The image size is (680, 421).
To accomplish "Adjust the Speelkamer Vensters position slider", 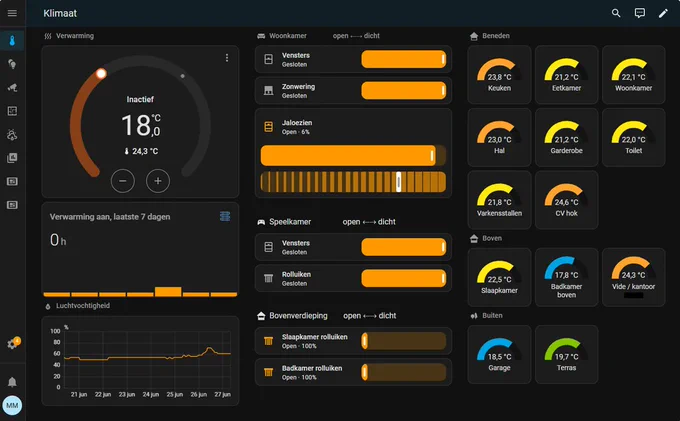I will (403, 247).
